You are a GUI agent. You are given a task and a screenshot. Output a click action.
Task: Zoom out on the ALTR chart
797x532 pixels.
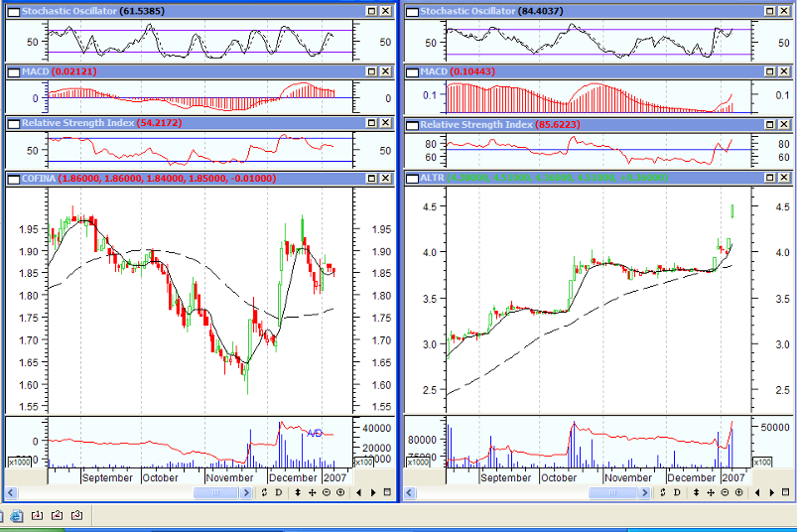pyautogui.click(x=725, y=492)
